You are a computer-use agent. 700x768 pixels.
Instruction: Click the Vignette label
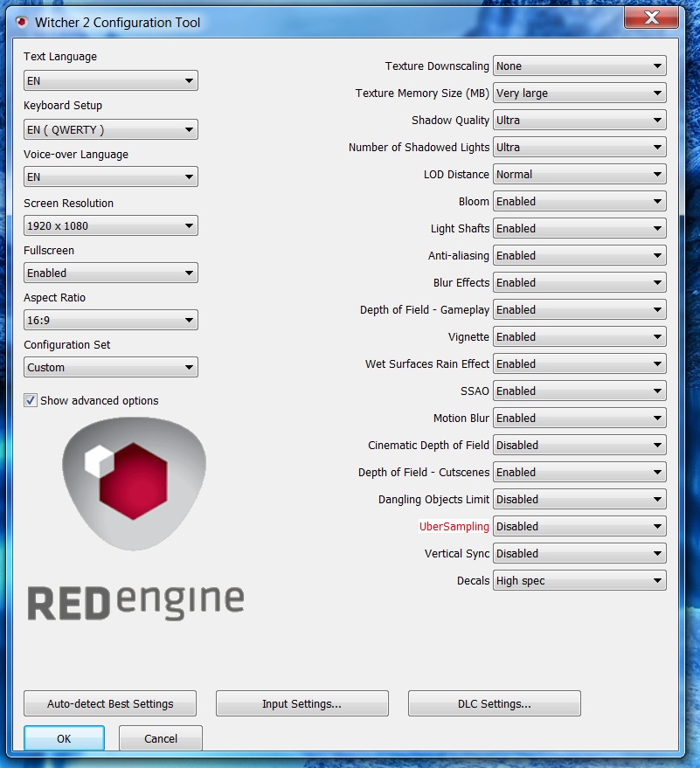[x=468, y=337]
